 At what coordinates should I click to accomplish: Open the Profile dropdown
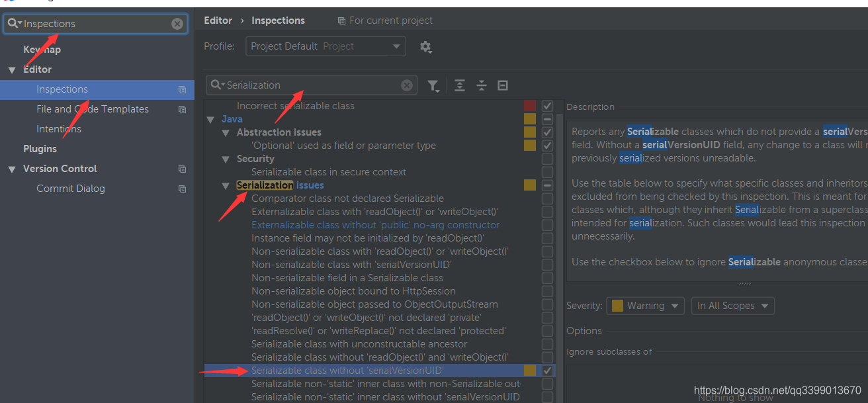[325, 46]
